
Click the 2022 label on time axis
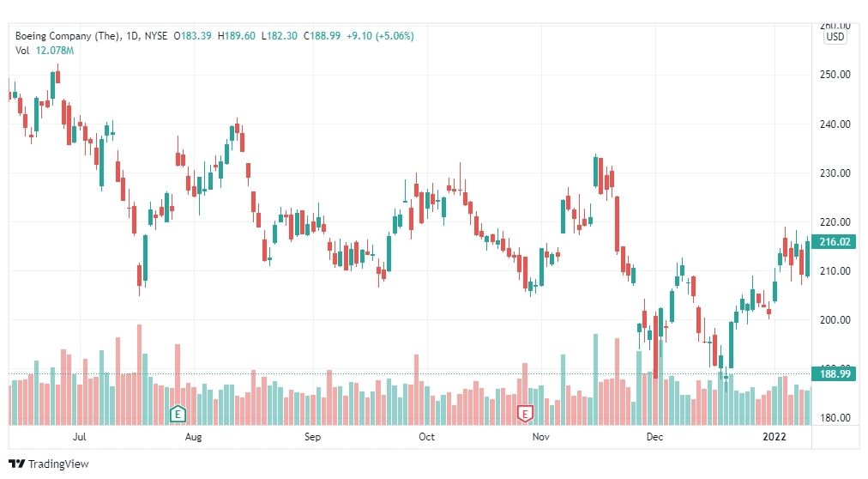[774, 437]
